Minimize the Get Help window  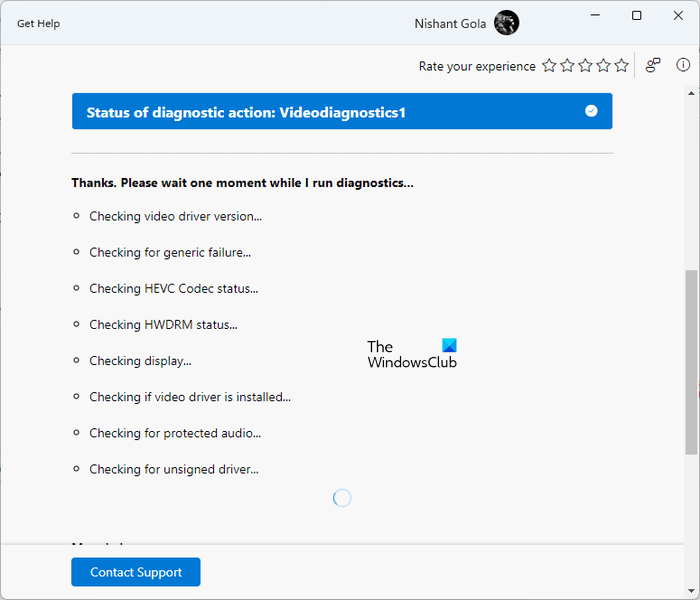[x=595, y=16]
